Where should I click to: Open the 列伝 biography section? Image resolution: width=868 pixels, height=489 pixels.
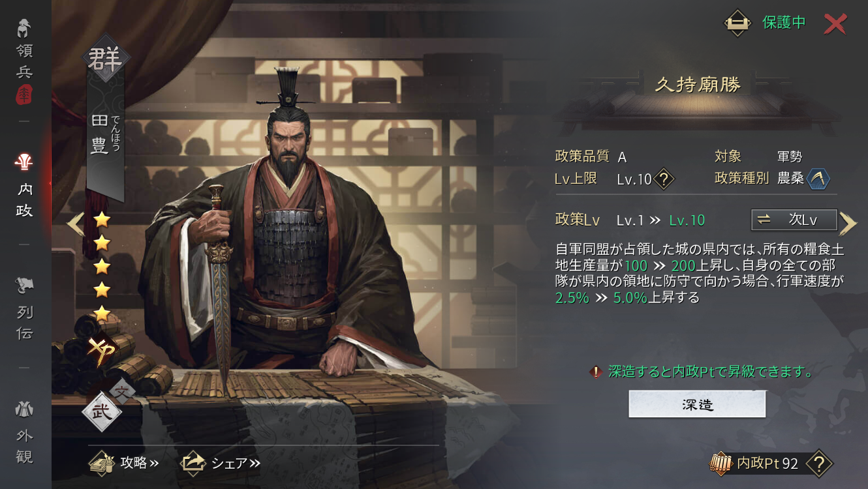24,309
